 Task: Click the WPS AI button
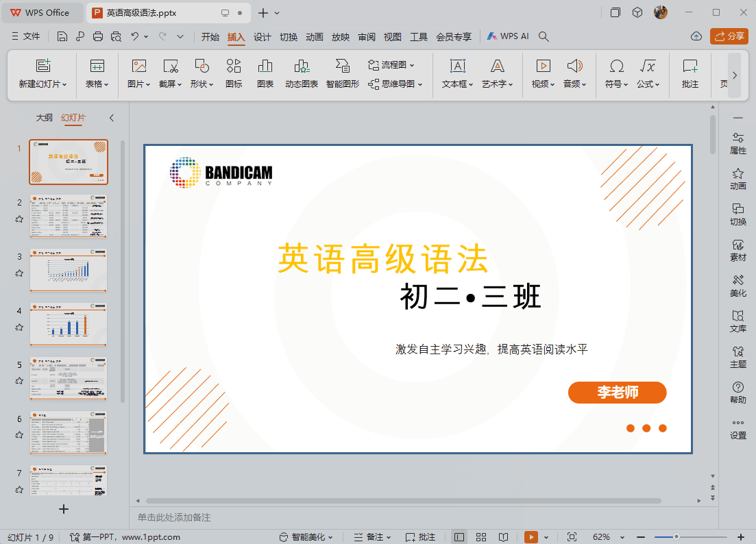tap(507, 36)
